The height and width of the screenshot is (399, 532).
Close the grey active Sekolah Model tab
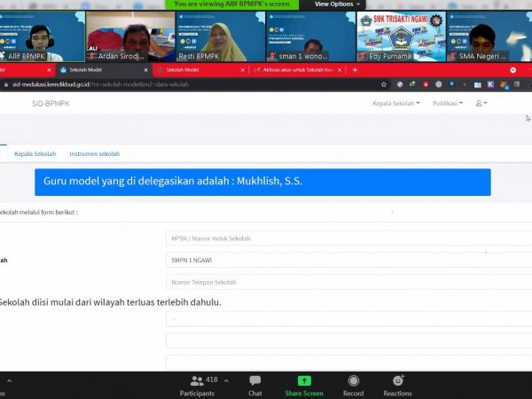coord(146,70)
